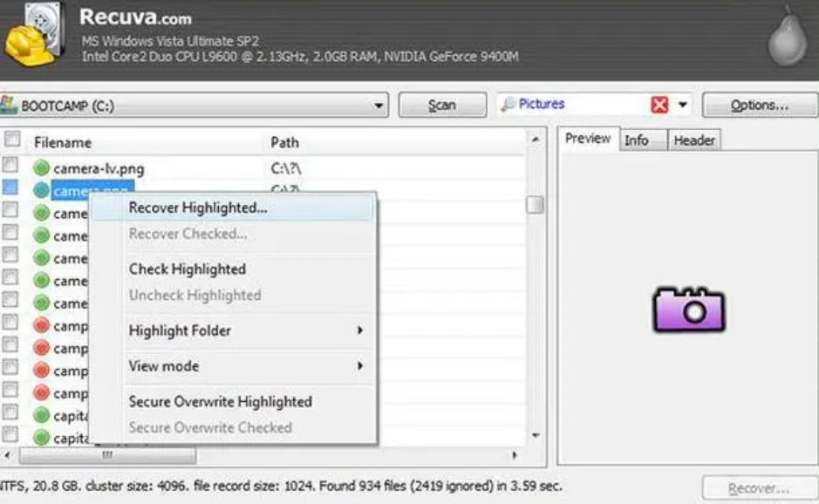This screenshot has width=819, height=504.
Task: Open the BOOTCAMP (C:) drive dropdown
Action: tap(379, 106)
